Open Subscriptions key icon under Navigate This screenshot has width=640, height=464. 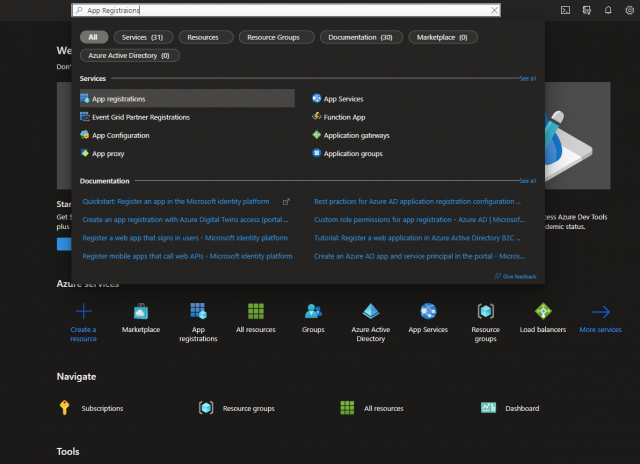click(64, 407)
